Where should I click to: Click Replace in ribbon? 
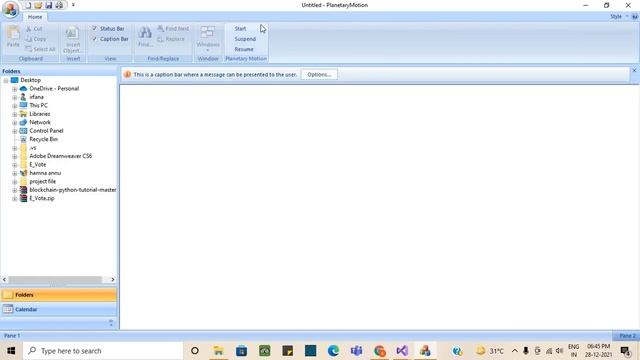pyautogui.click(x=171, y=39)
